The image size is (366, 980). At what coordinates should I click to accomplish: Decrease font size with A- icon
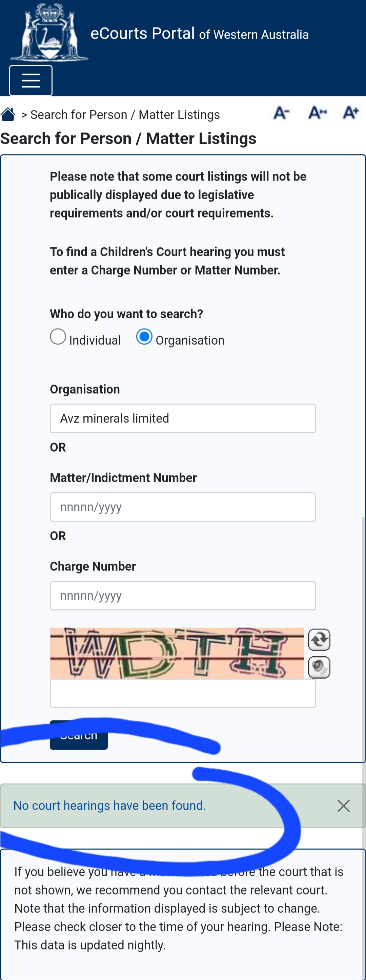click(281, 113)
